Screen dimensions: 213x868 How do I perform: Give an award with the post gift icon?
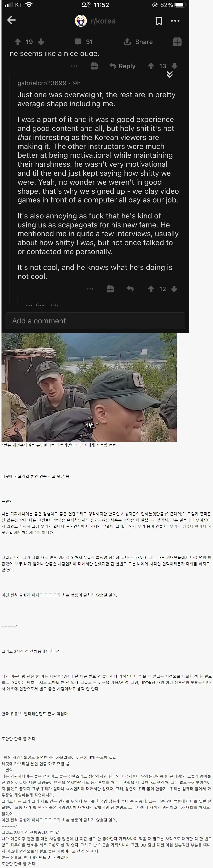tap(177, 41)
